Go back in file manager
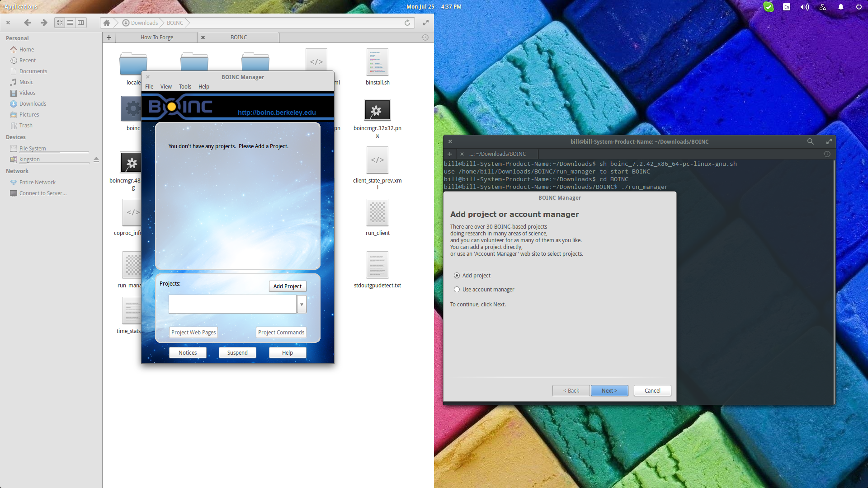This screenshot has height=488, width=868. [x=28, y=23]
